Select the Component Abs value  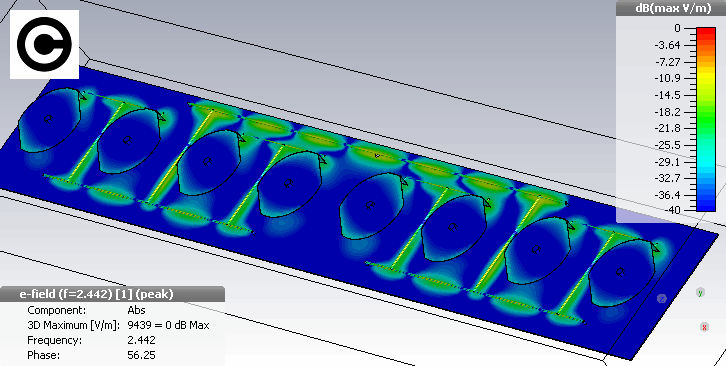[136, 310]
